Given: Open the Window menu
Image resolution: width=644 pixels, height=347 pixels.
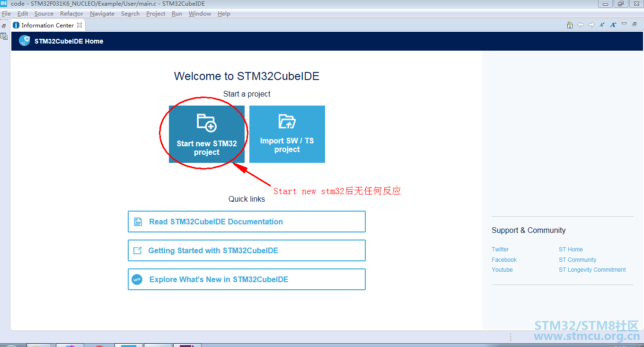Looking at the screenshot, I should point(200,14).
